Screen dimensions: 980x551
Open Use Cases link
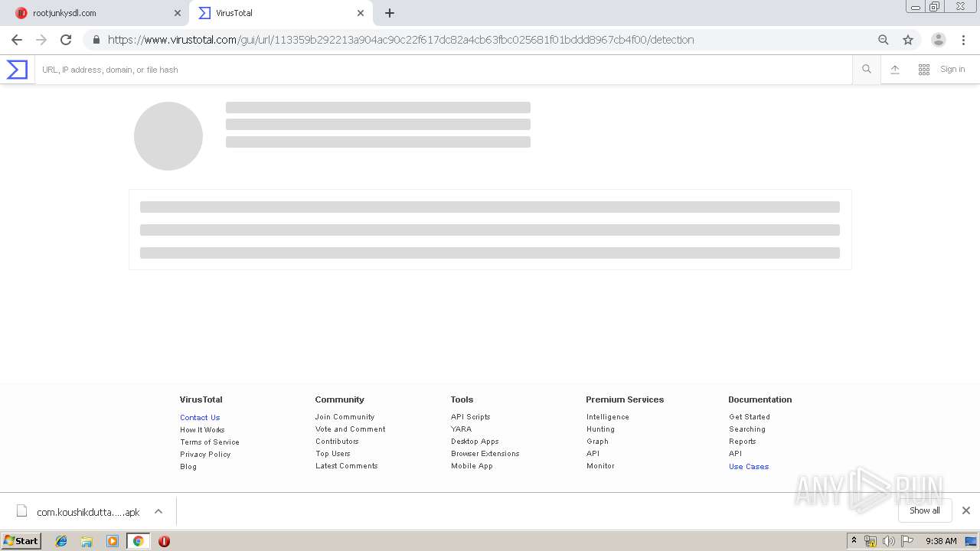[x=749, y=467]
